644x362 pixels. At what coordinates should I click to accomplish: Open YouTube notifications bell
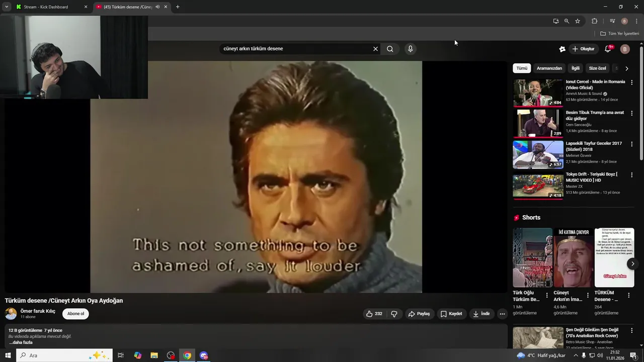click(x=608, y=49)
